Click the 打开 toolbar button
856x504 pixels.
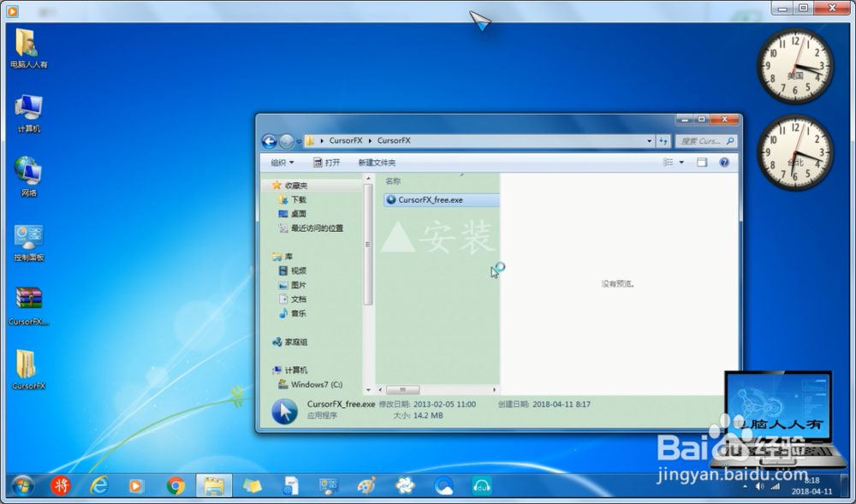tap(326, 163)
